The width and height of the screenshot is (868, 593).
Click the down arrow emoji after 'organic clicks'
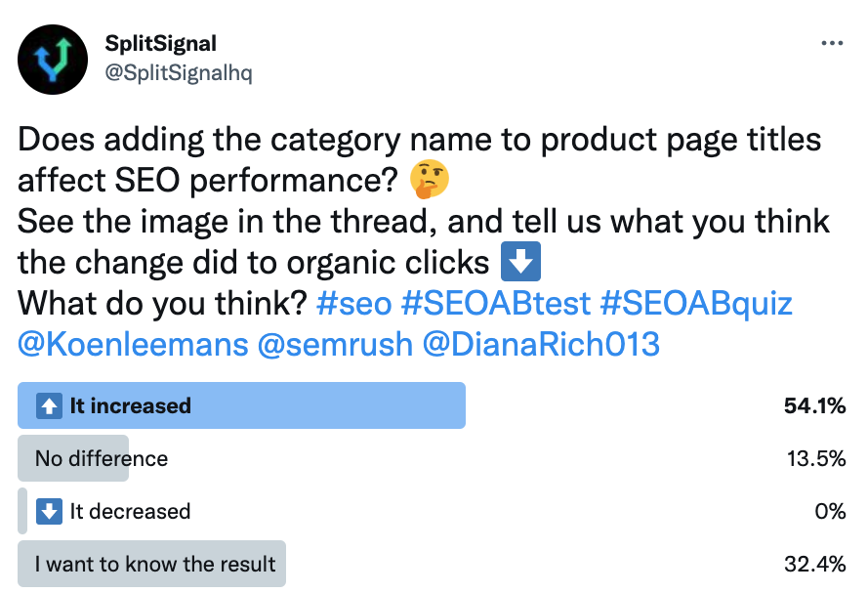(x=520, y=264)
